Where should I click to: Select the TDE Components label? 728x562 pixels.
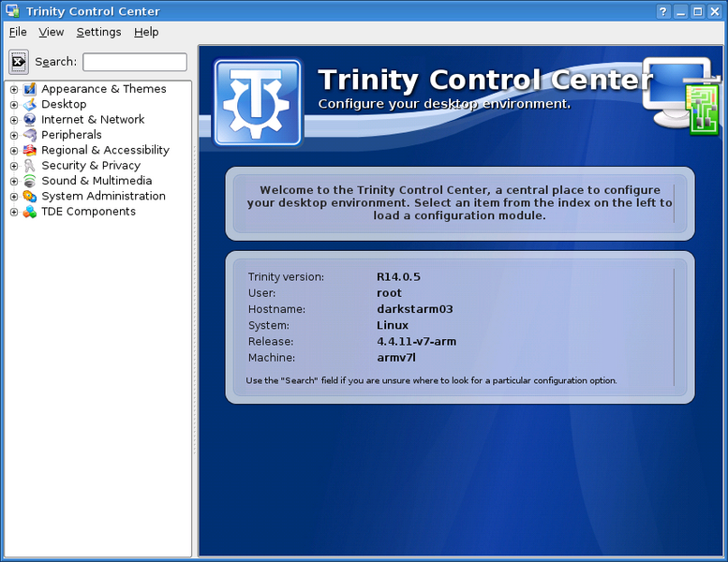[88, 211]
